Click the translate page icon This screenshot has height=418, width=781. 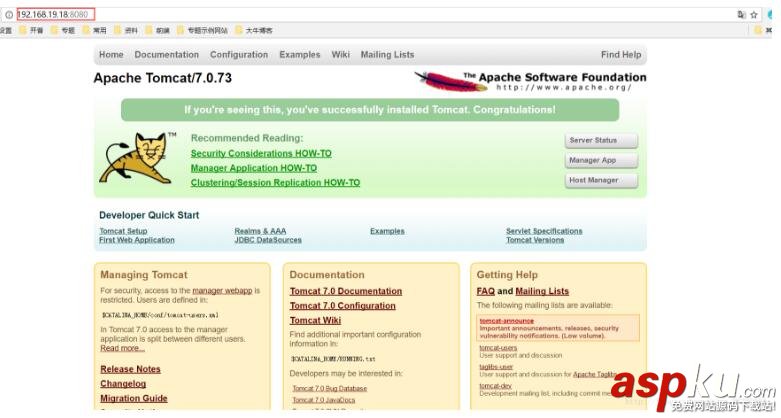(x=742, y=14)
